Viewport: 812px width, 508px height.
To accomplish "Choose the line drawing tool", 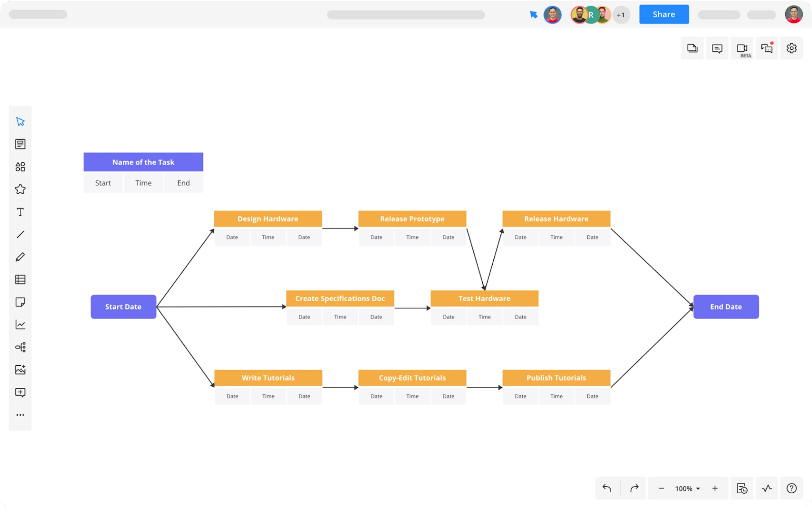I will click(20, 234).
